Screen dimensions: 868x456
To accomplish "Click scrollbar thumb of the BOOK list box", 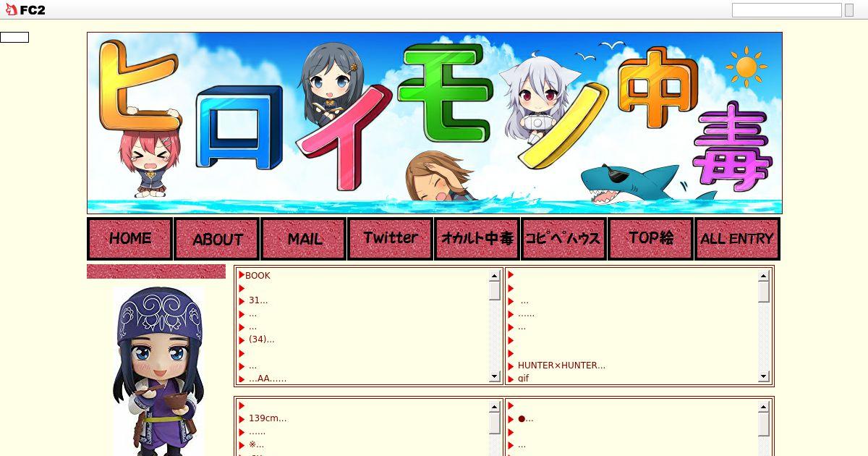I will click(495, 291).
